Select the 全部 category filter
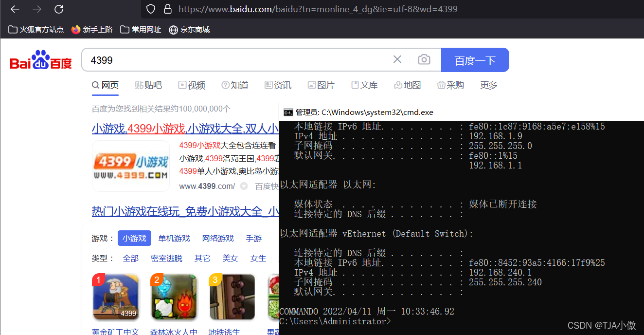The height and width of the screenshot is (335, 644). (x=130, y=258)
